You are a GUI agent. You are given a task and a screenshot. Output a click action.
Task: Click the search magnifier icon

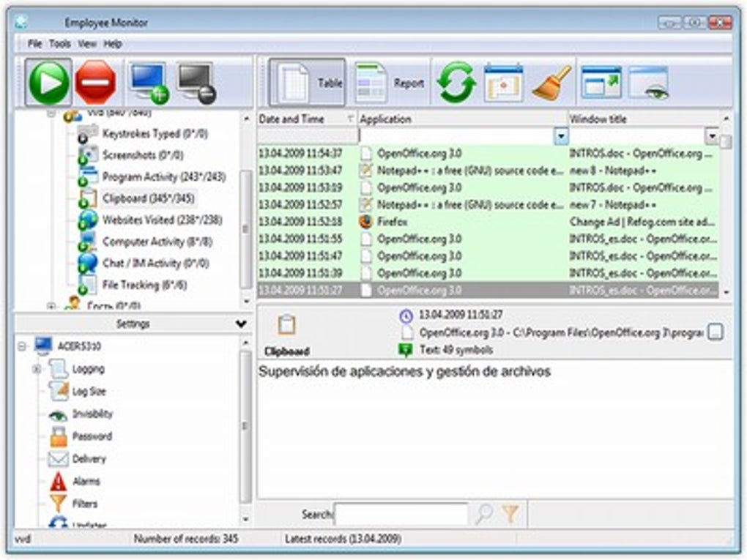click(x=484, y=515)
